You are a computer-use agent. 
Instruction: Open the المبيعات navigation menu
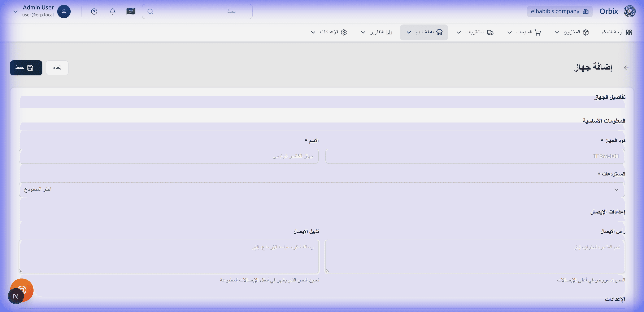525,32
